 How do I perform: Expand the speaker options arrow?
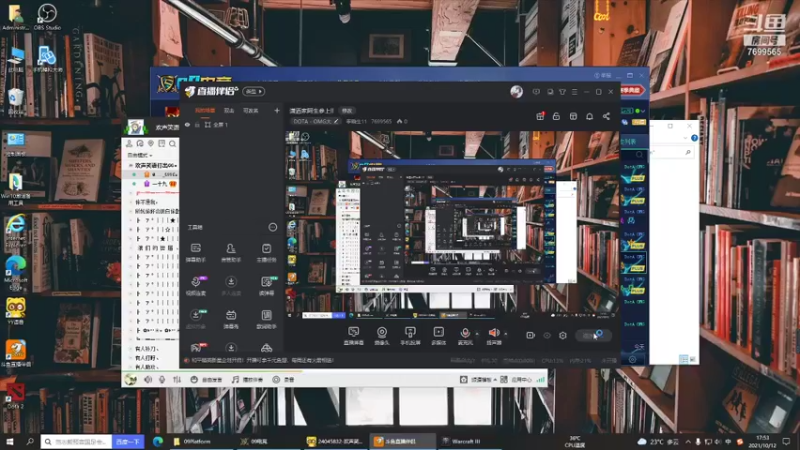pyautogui.click(x=506, y=334)
